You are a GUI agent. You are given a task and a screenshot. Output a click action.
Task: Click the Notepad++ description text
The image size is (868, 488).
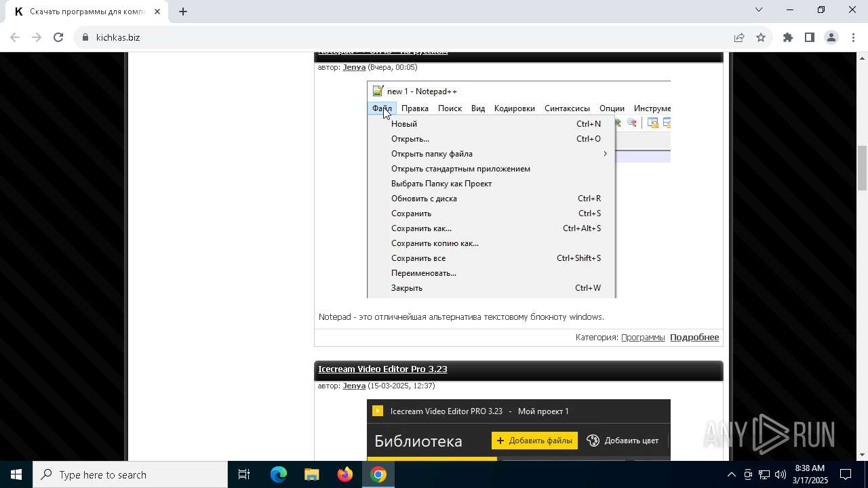point(461,317)
